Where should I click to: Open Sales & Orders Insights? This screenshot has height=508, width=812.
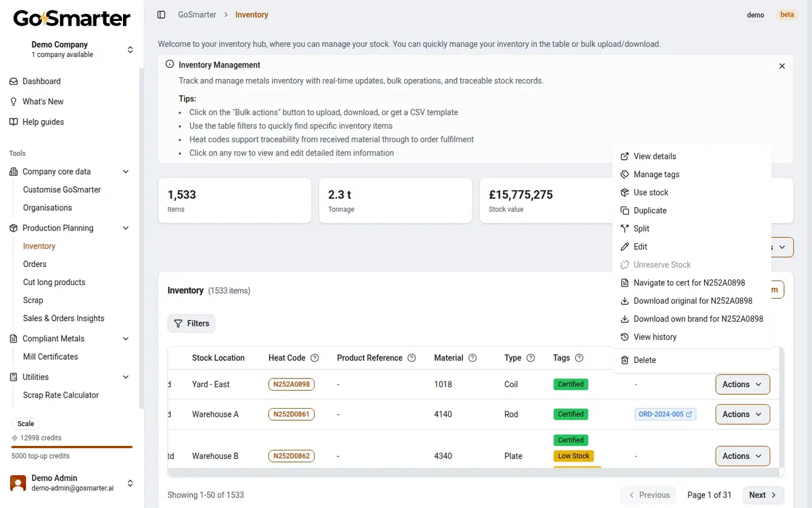(x=64, y=318)
